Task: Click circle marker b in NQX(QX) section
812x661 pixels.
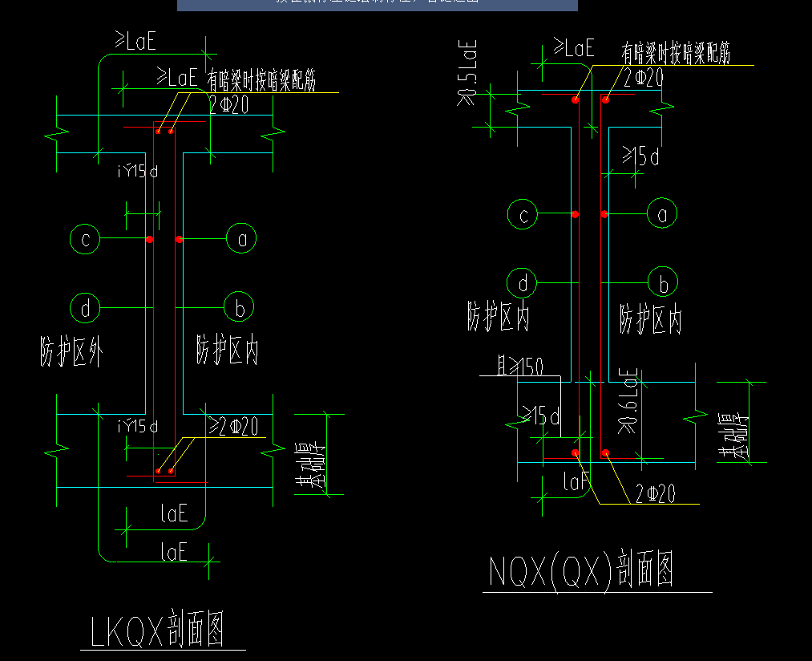Action: [x=663, y=282]
